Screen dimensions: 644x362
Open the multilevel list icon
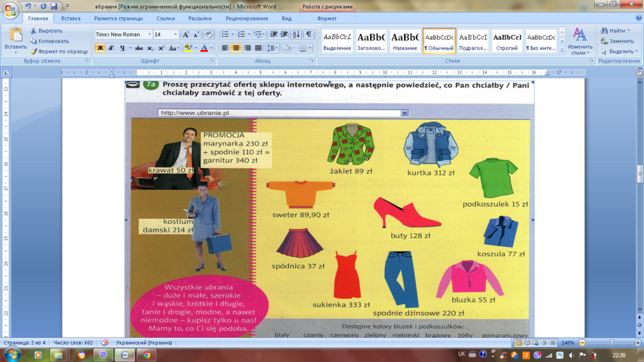click(x=258, y=34)
